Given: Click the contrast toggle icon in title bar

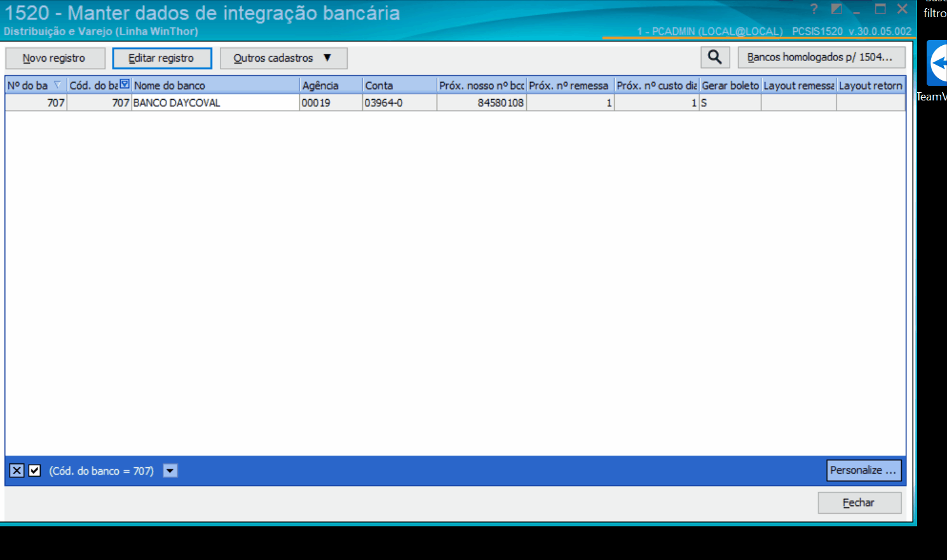Looking at the screenshot, I should point(837,9).
